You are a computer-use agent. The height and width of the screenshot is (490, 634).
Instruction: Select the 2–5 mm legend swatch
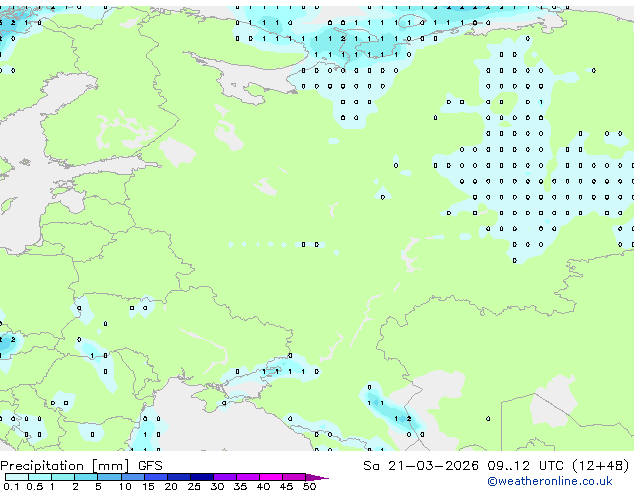[x=86, y=477]
